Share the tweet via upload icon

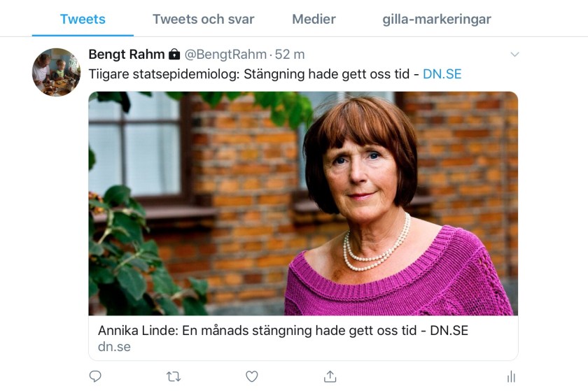click(x=330, y=376)
